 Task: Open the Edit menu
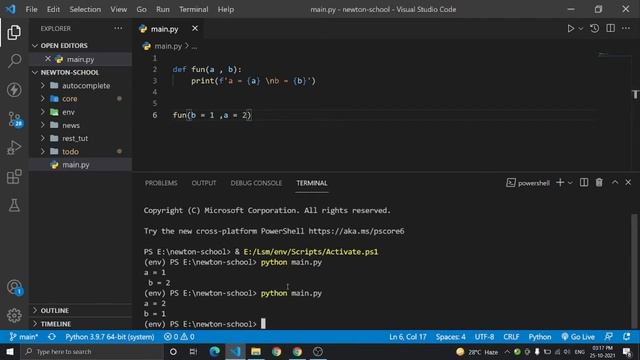pos(53,9)
